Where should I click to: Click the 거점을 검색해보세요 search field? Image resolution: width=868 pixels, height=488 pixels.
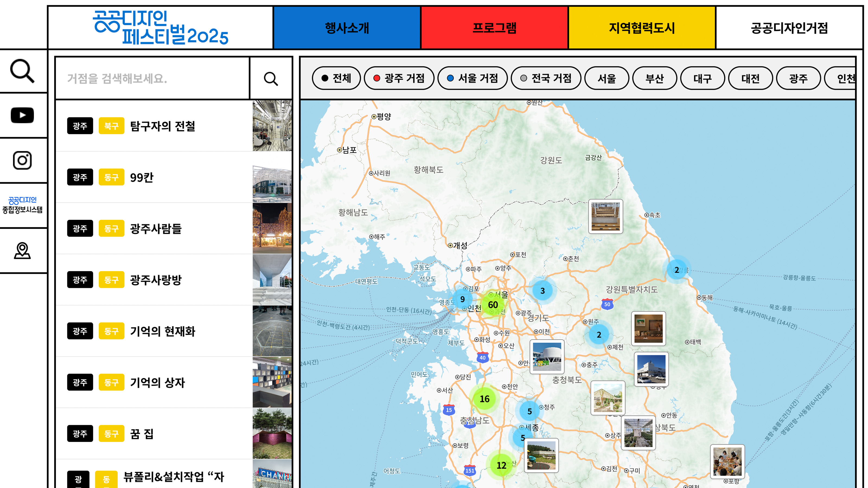coord(152,79)
